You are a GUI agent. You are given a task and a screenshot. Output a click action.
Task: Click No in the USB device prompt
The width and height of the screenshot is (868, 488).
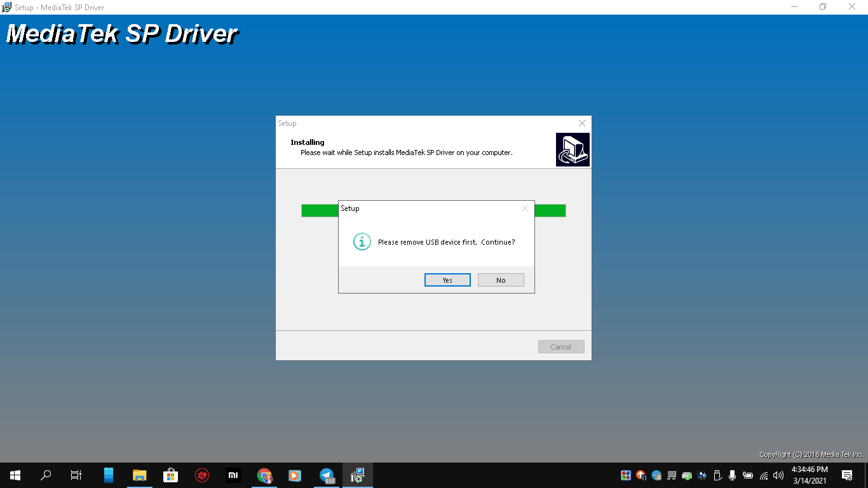point(501,280)
